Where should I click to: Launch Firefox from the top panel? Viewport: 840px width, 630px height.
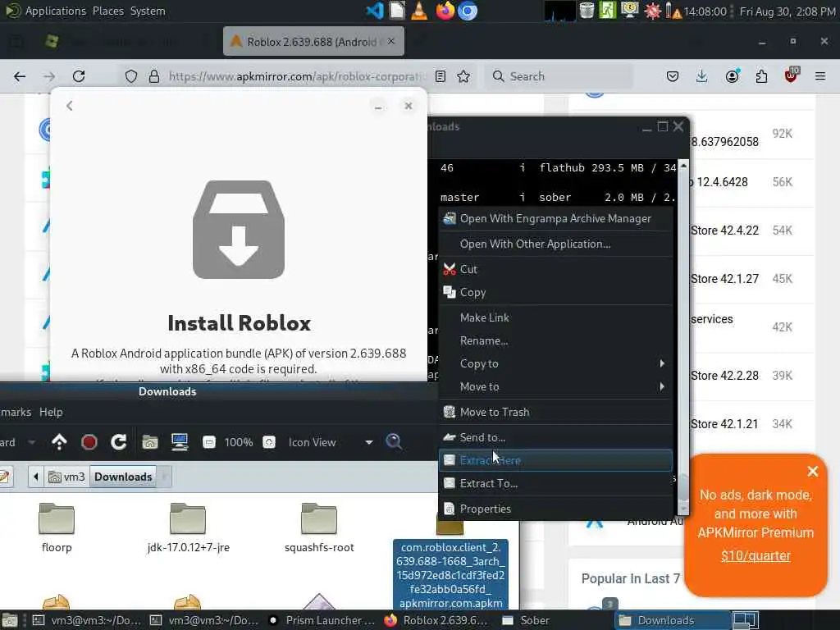(x=445, y=11)
